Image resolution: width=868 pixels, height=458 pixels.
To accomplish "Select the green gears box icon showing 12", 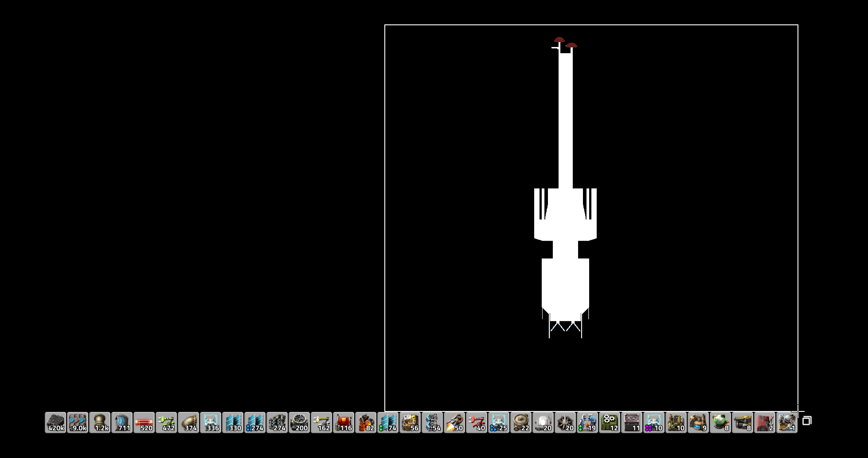I will click(x=610, y=423).
